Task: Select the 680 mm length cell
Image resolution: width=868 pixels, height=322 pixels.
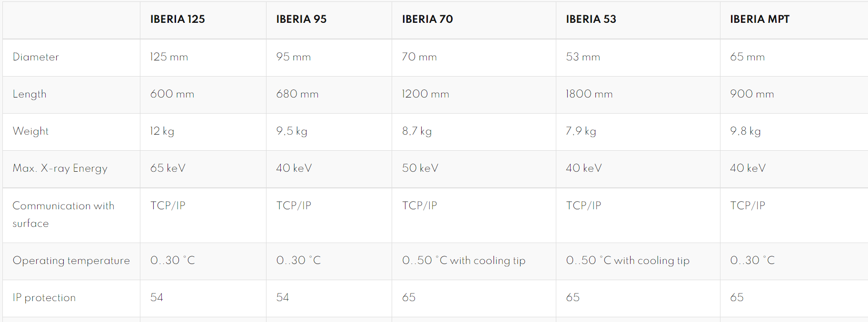Action: (297, 94)
